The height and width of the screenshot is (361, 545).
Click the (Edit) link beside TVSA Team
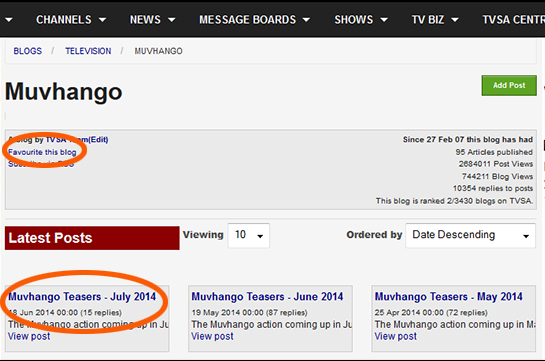coord(98,140)
